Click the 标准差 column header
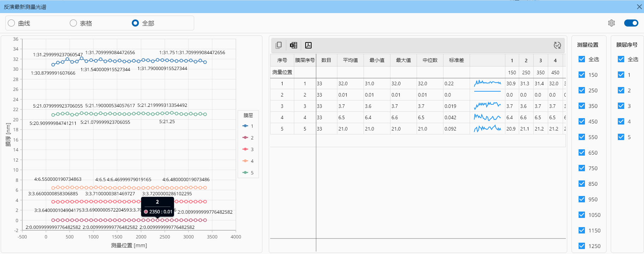This screenshot has width=644, height=254. (x=456, y=60)
